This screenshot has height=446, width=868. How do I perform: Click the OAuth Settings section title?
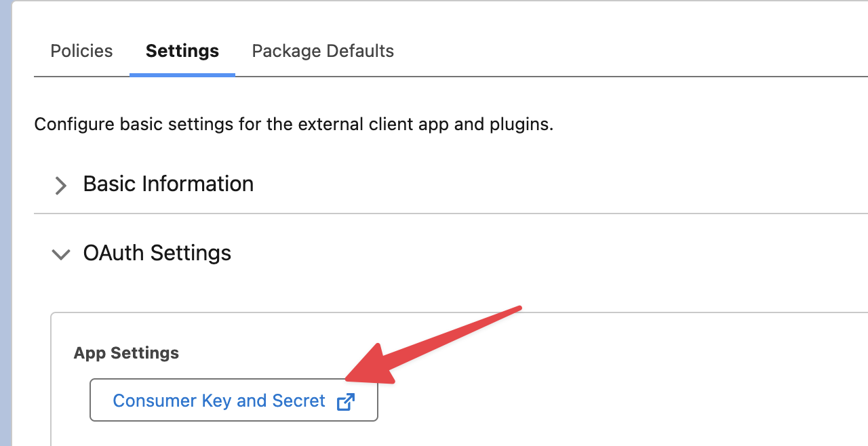tap(157, 253)
